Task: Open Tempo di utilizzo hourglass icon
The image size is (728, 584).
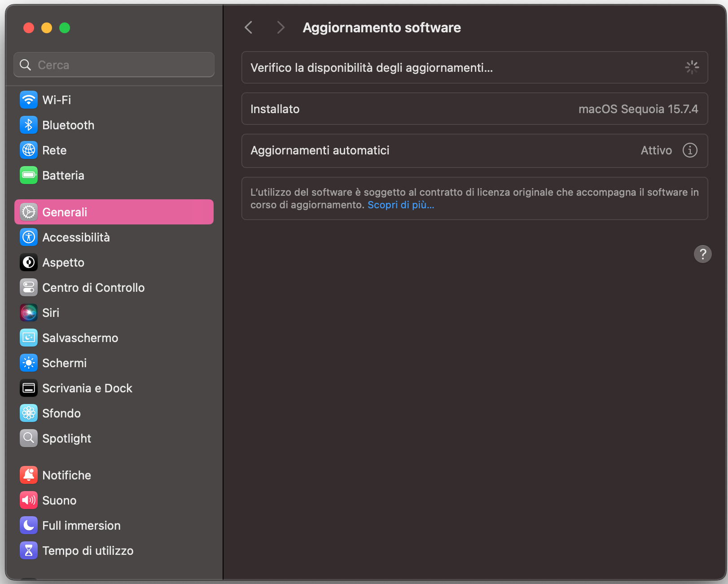Action: (x=29, y=550)
